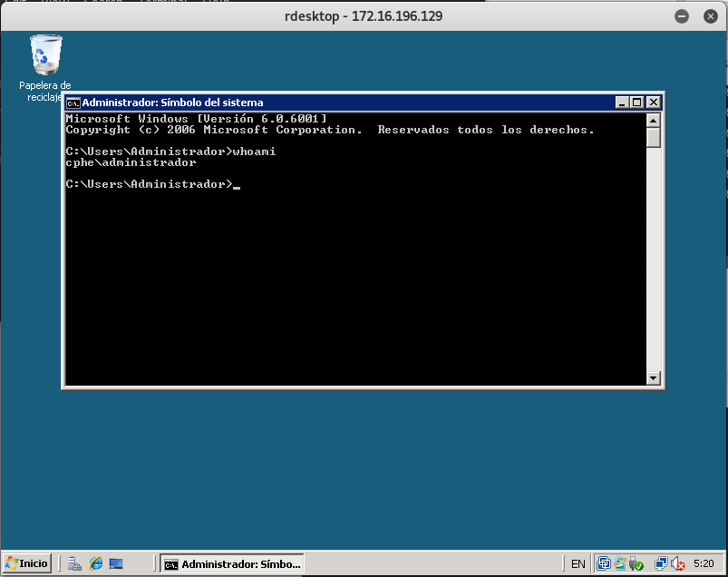Screen dimensions: 728x577
Task: Close the rdesktop 172.16.196.129 window
Action: coord(711,16)
